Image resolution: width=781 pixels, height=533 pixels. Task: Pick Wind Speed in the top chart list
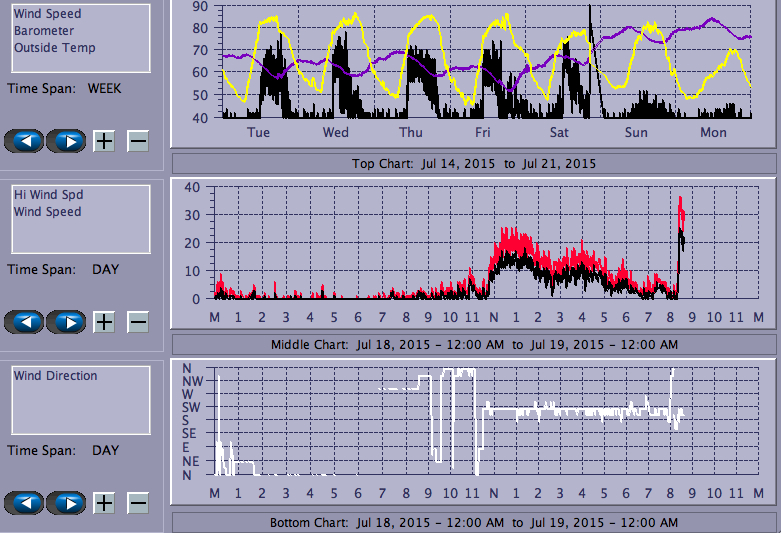coord(48,14)
